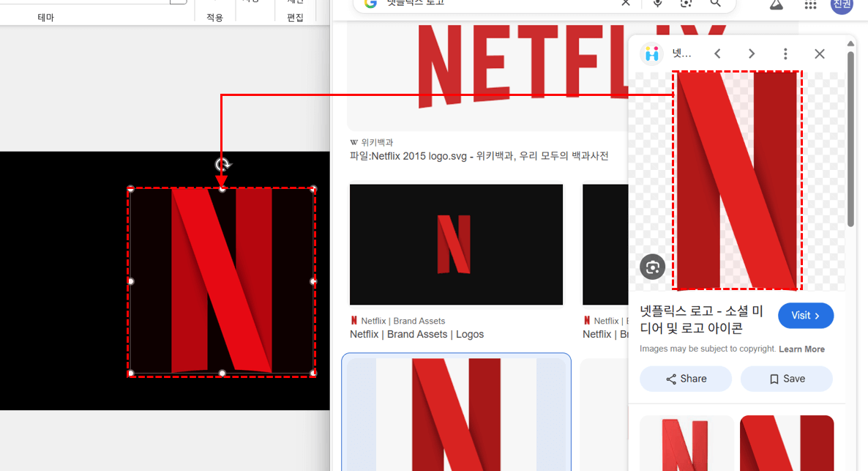Open more options menu in preview panel
The width and height of the screenshot is (868, 471).
[785, 53]
